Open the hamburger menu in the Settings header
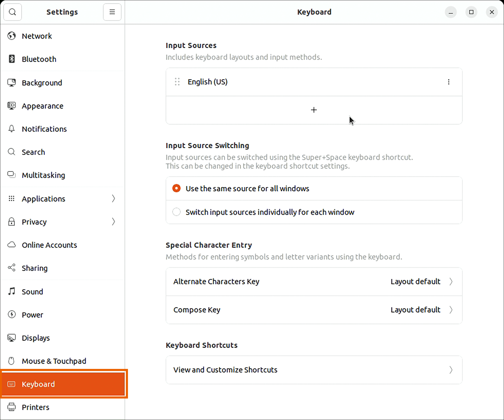This screenshot has width=504, height=420. click(x=112, y=12)
